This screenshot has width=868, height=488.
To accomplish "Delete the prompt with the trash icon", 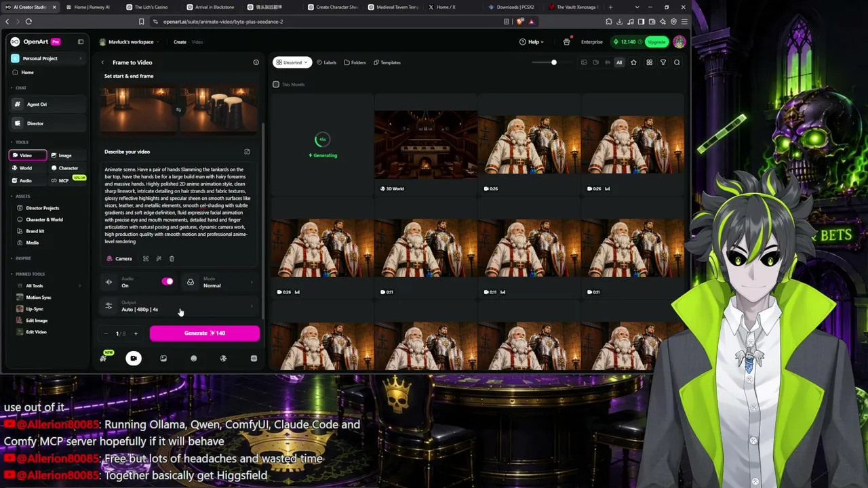I will (172, 259).
